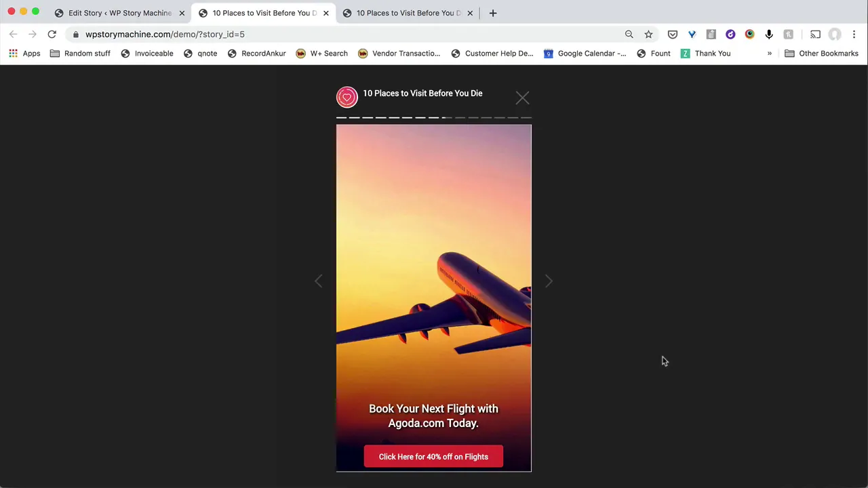Open the cast media icon
The width and height of the screenshot is (868, 488).
tap(815, 34)
